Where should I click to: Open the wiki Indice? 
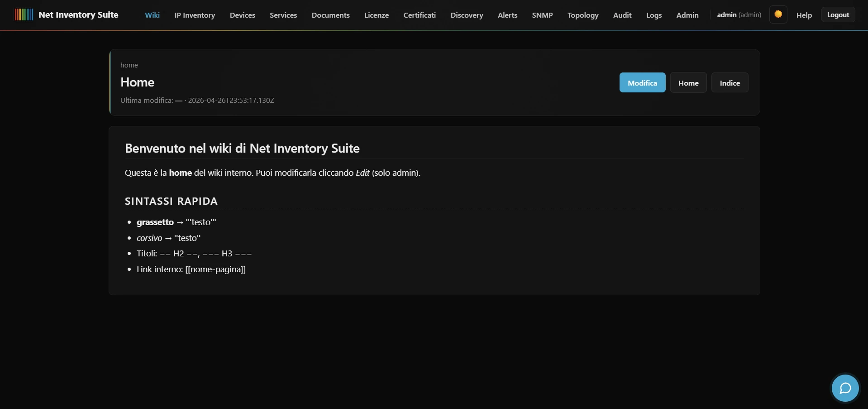pos(730,82)
